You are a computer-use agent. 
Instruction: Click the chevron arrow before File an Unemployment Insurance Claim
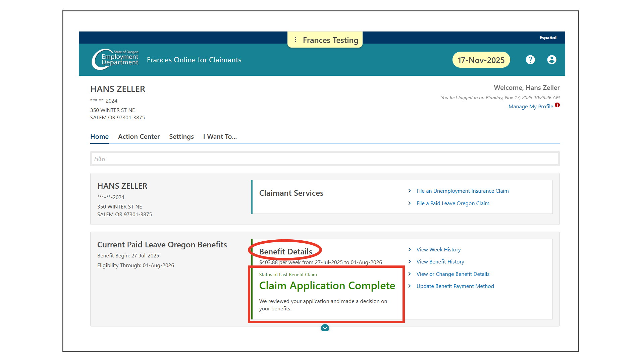click(x=410, y=191)
